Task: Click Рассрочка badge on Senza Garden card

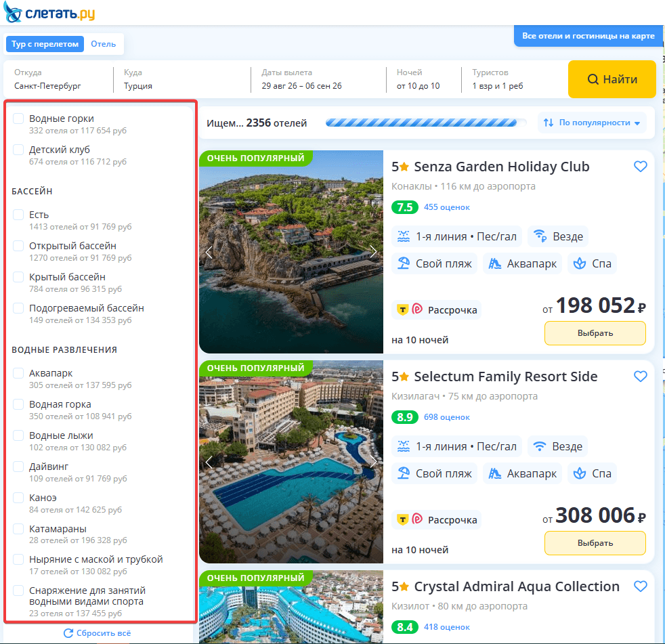Action: pyautogui.click(x=436, y=310)
